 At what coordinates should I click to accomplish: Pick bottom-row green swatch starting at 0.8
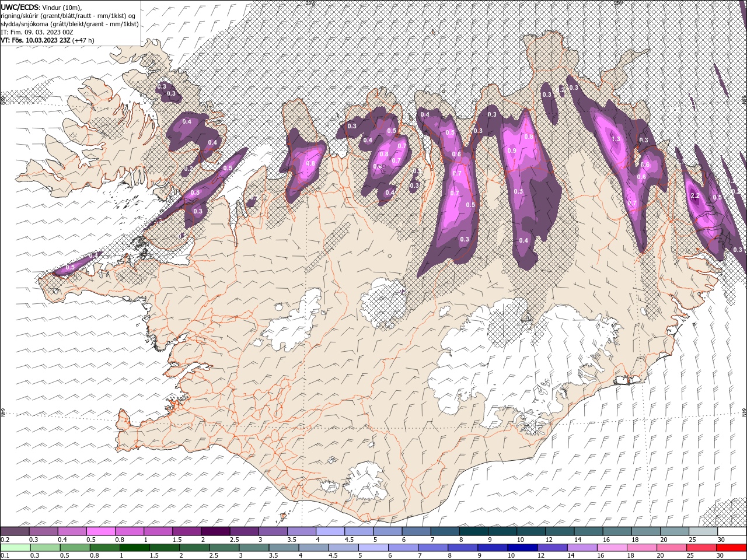[x=104, y=547]
